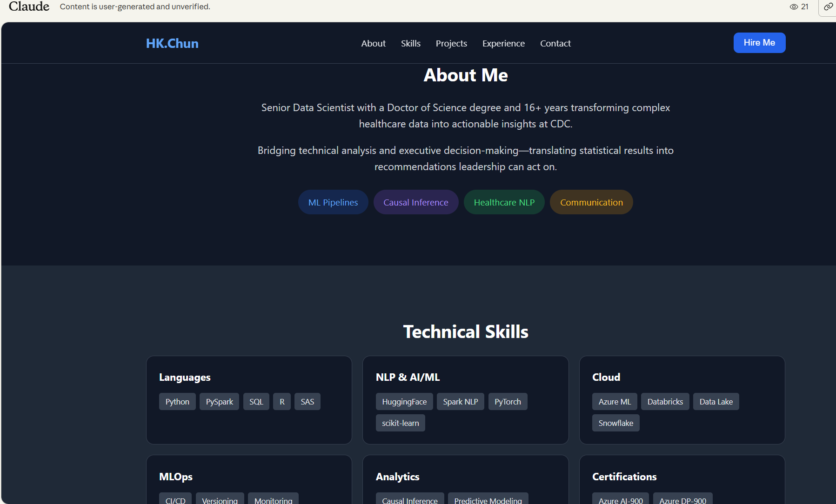
Task: Click the NLP & AI/ML card title
Action: coord(408,377)
